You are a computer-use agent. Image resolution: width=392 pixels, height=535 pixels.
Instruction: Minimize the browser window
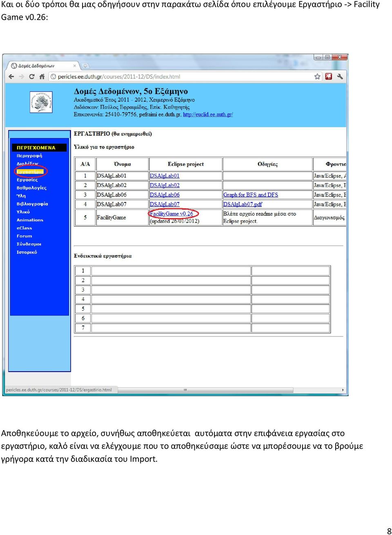point(318,57)
